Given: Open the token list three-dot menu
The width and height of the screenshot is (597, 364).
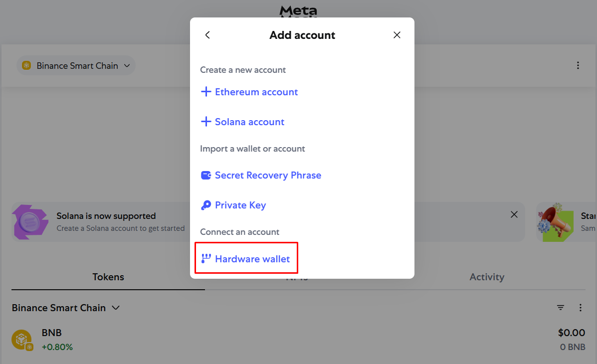Looking at the screenshot, I should [580, 308].
